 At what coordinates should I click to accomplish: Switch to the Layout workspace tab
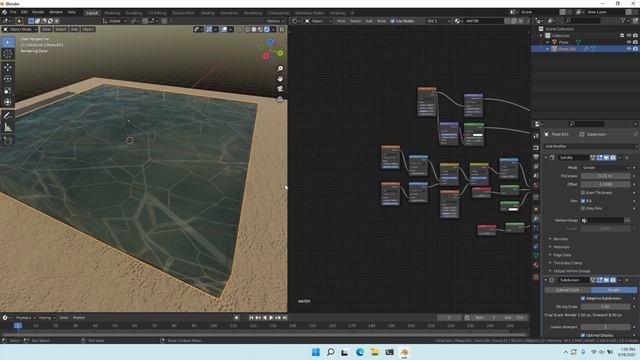click(92, 13)
